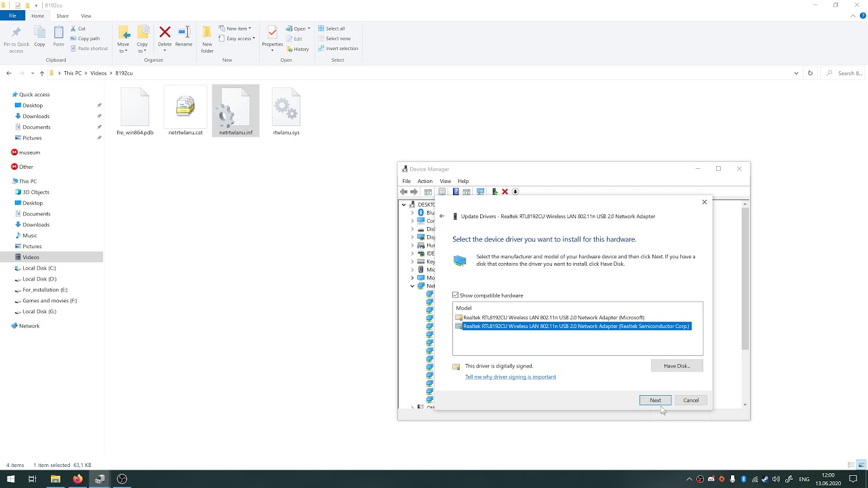Click the Cancel button in the wizard
Image resolution: width=868 pixels, height=488 pixels.
pos(691,400)
